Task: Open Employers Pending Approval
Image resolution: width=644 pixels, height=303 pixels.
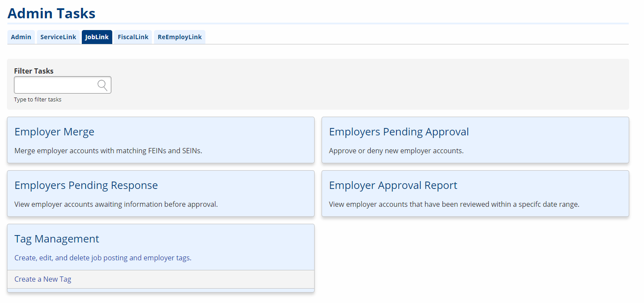Action: [399, 131]
